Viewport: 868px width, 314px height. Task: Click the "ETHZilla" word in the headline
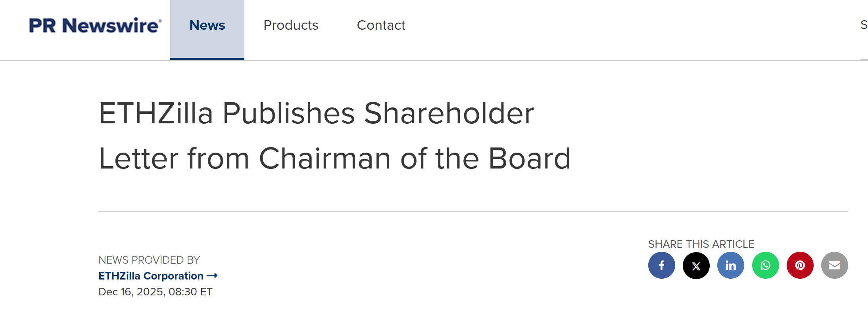pyautogui.click(x=156, y=113)
